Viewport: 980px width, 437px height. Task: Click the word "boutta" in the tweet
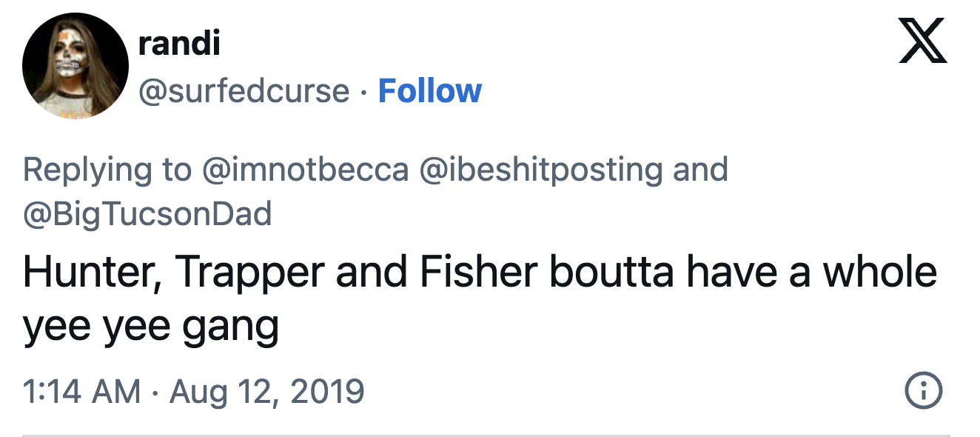coord(611,273)
